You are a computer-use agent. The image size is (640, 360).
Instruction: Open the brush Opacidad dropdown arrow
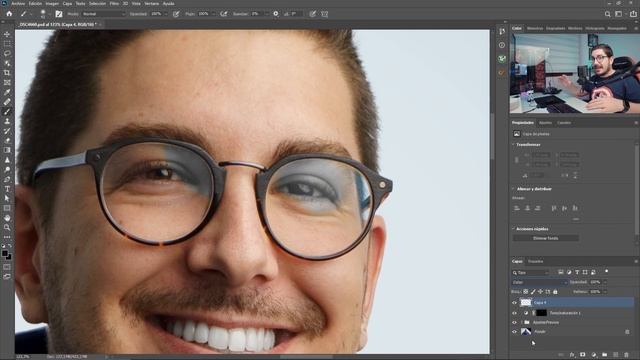(166, 14)
